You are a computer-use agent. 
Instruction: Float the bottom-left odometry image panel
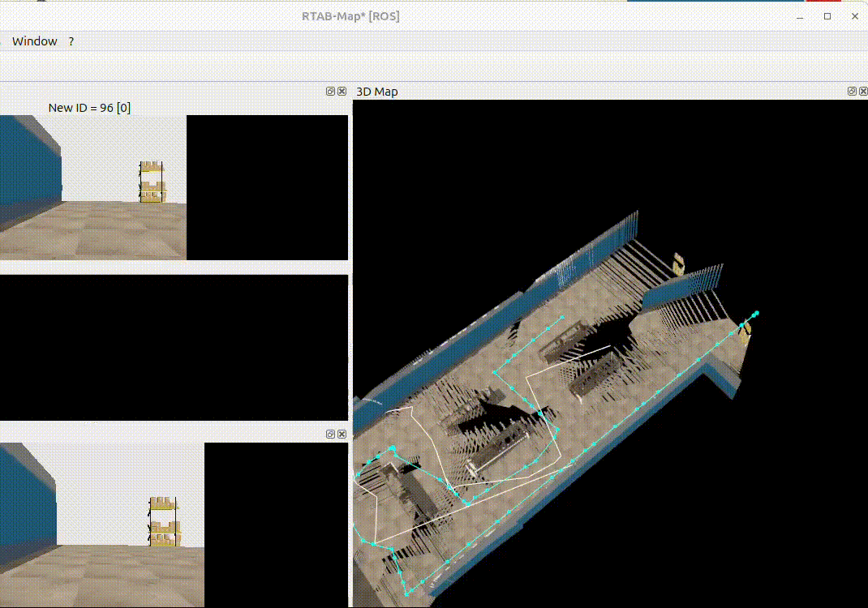[331, 435]
